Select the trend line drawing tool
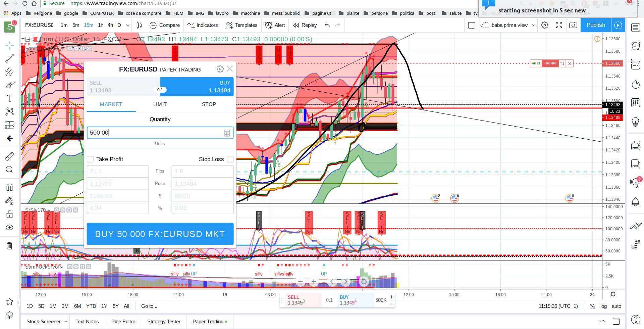Viewport: 644px width, 329px height. click(9, 58)
